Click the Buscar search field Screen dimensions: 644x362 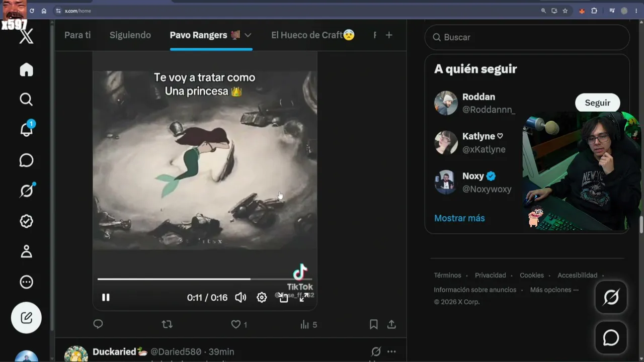click(527, 37)
